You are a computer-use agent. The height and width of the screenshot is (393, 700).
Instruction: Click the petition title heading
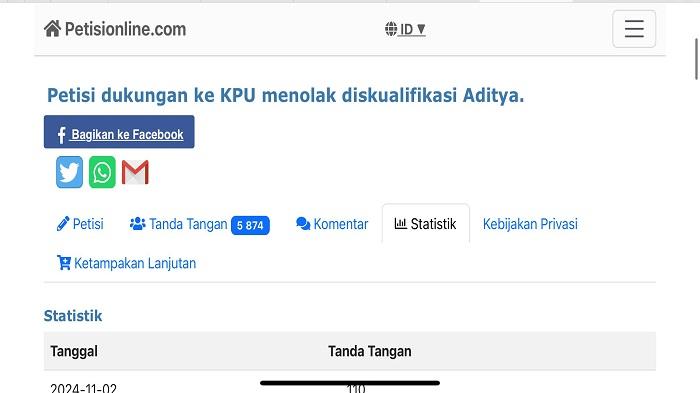(x=286, y=95)
